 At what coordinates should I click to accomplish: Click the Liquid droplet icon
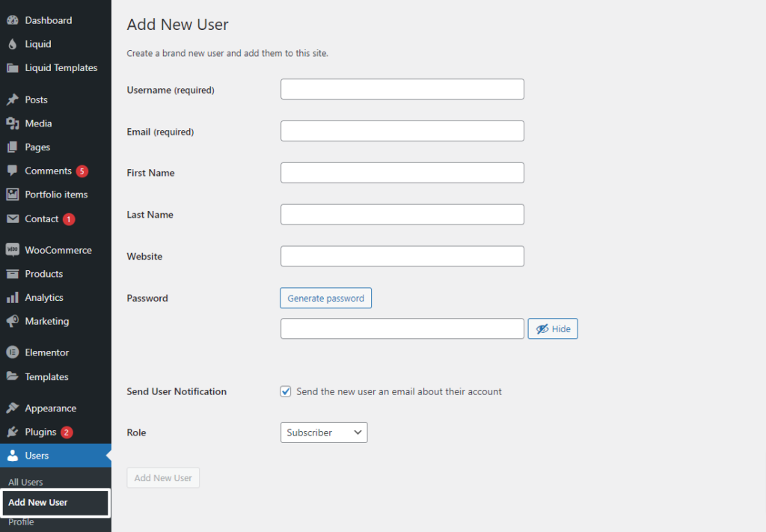(13, 44)
